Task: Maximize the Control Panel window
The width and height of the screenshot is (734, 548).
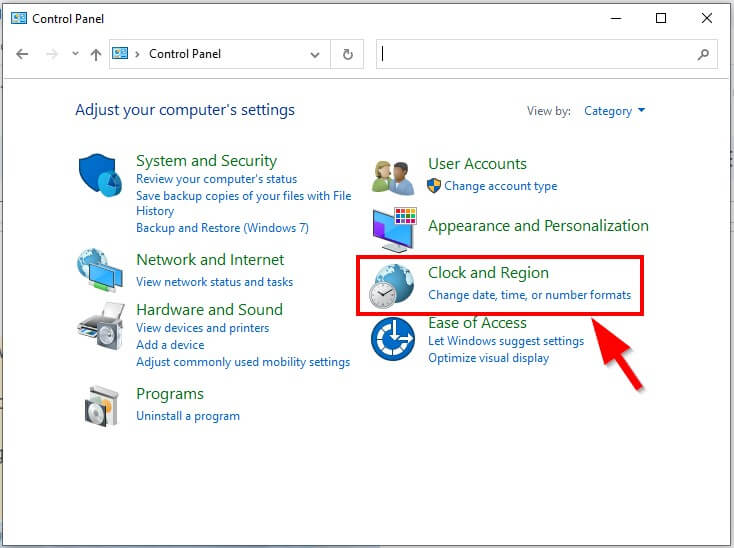Action: pyautogui.click(x=661, y=19)
